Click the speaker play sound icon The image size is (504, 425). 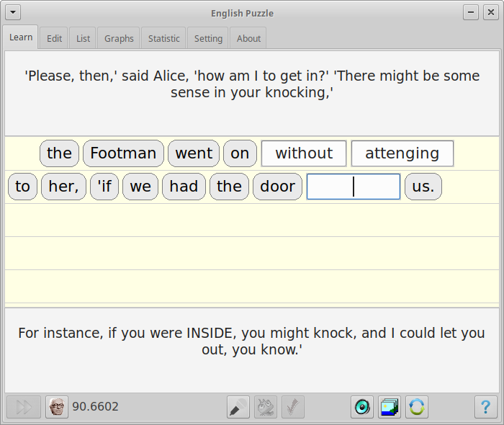(x=362, y=407)
